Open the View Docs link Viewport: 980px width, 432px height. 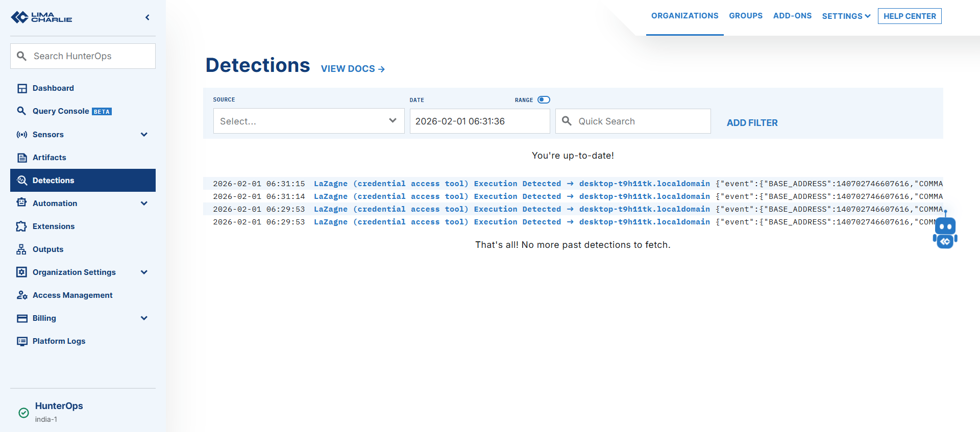[x=353, y=69]
